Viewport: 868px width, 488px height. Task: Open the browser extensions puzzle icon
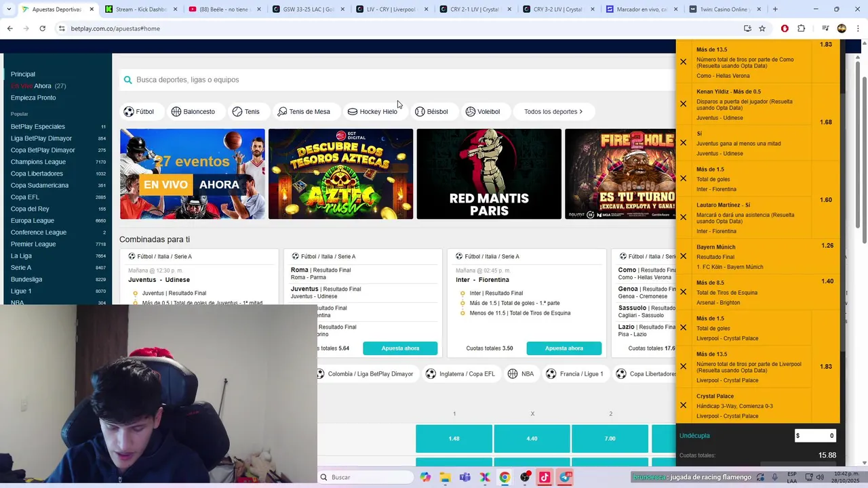[801, 28]
